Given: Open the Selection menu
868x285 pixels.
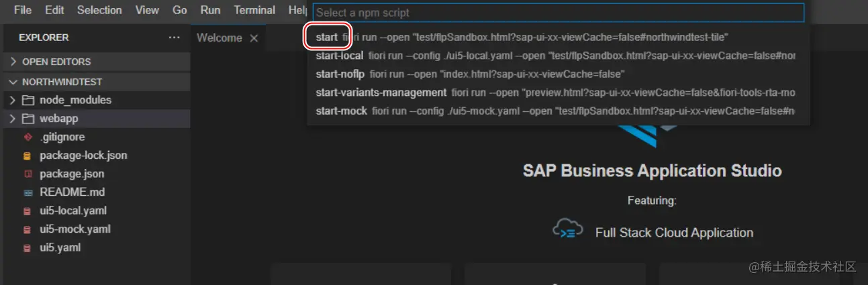Looking at the screenshot, I should coord(99,10).
